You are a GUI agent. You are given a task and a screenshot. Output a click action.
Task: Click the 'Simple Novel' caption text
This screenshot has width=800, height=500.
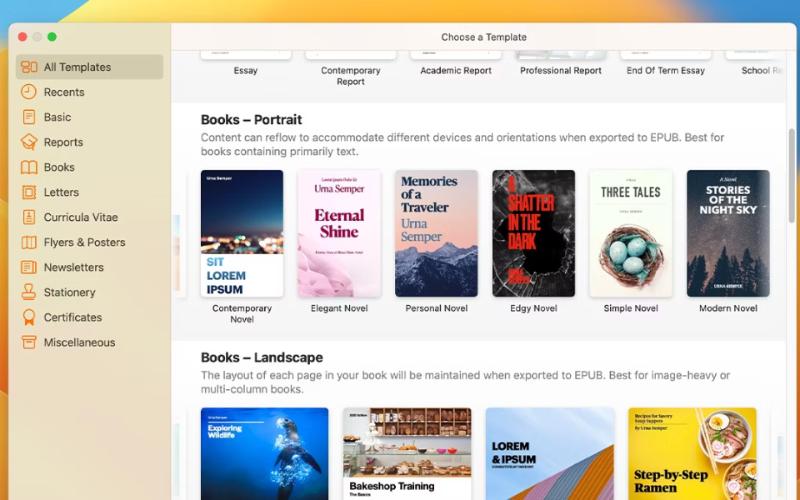tap(631, 308)
